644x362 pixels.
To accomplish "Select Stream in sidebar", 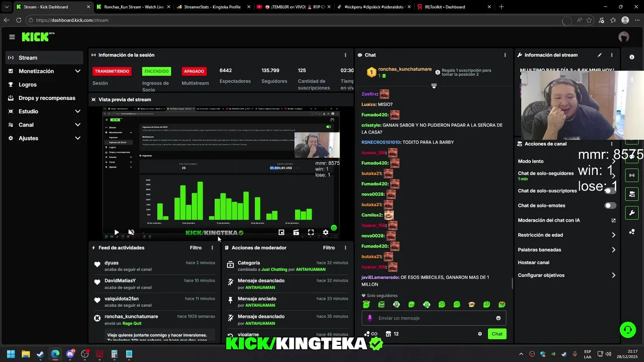I will (x=45, y=58).
